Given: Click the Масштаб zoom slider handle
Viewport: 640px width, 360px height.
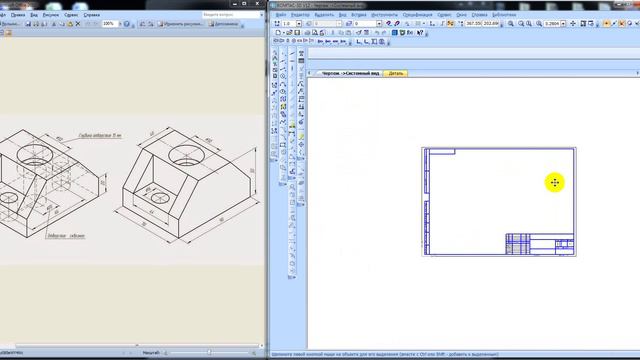Looking at the screenshot, I should pyautogui.click(x=209, y=352).
